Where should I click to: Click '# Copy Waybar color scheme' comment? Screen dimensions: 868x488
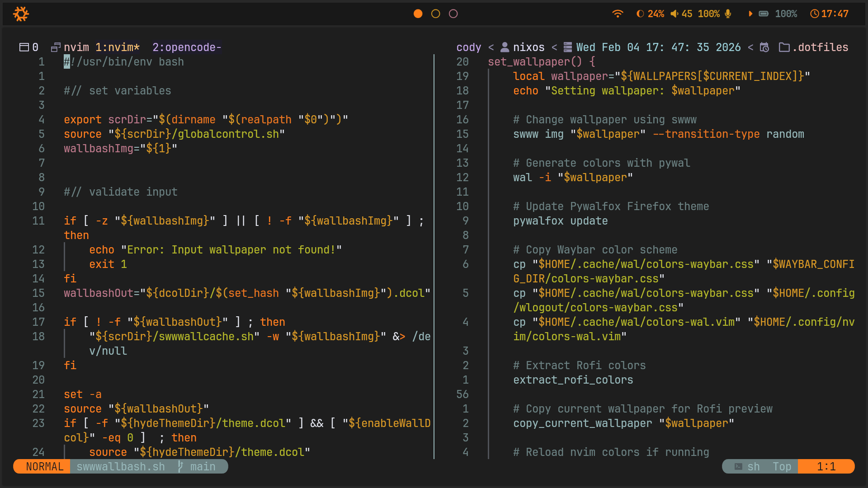tap(595, 250)
